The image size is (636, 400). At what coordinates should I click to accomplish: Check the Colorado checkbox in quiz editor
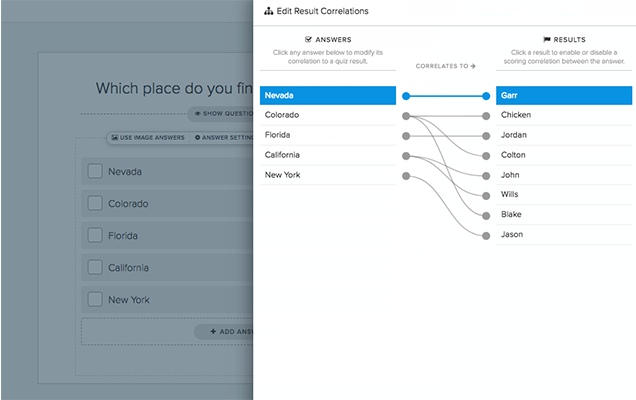click(95, 203)
